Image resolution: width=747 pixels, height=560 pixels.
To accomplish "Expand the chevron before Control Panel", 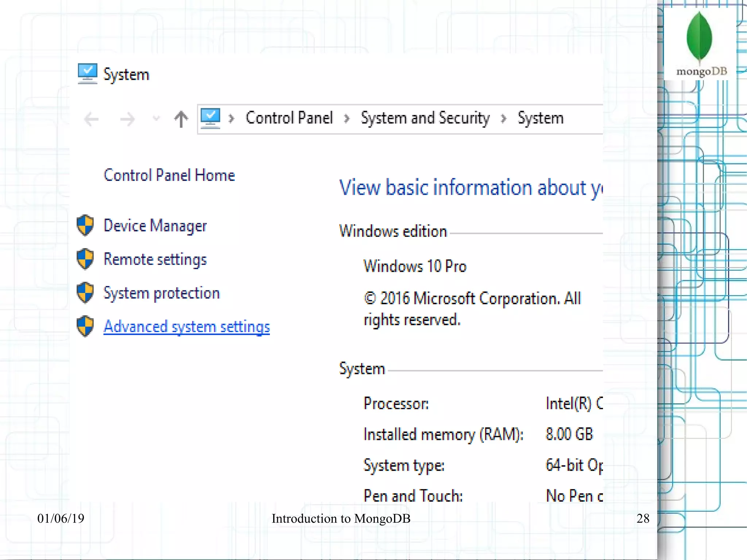I will [x=231, y=118].
